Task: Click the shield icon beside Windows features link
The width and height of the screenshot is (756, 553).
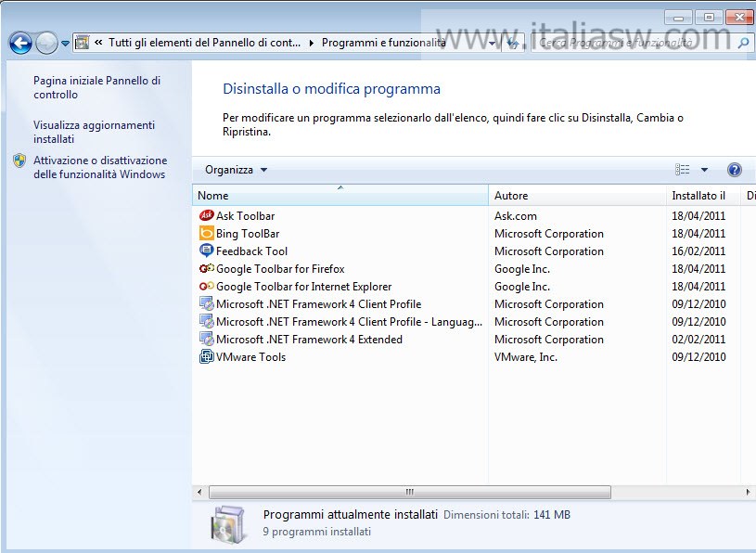Action: (19, 161)
